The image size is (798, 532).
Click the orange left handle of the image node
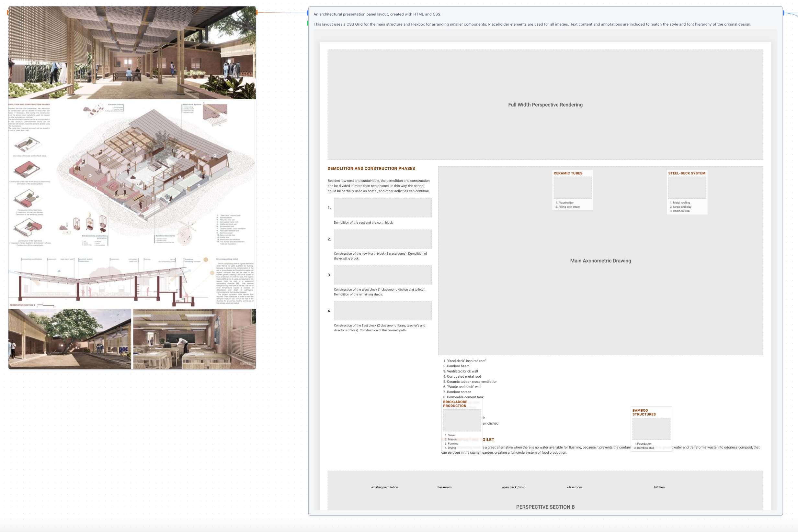click(x=7, y=13)
